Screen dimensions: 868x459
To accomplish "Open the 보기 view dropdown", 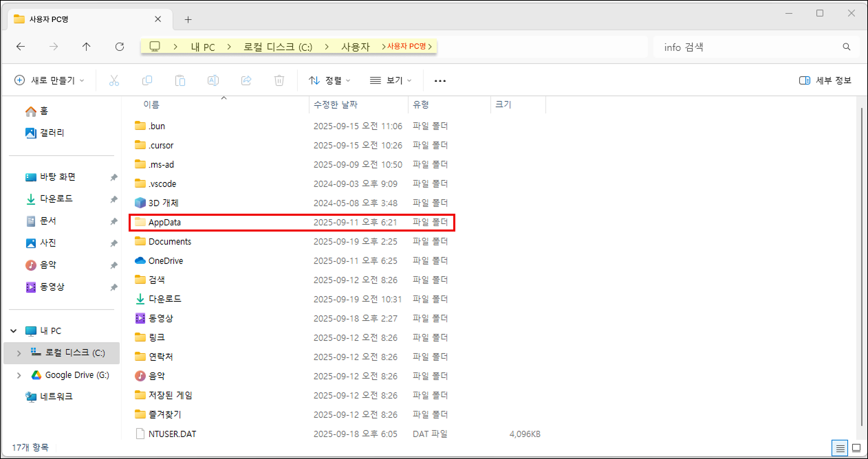I will 390,80.
